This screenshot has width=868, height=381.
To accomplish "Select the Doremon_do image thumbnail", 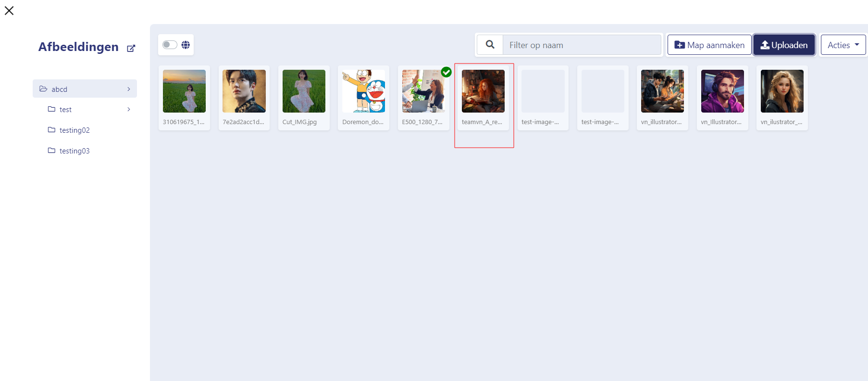I will 363,91.
